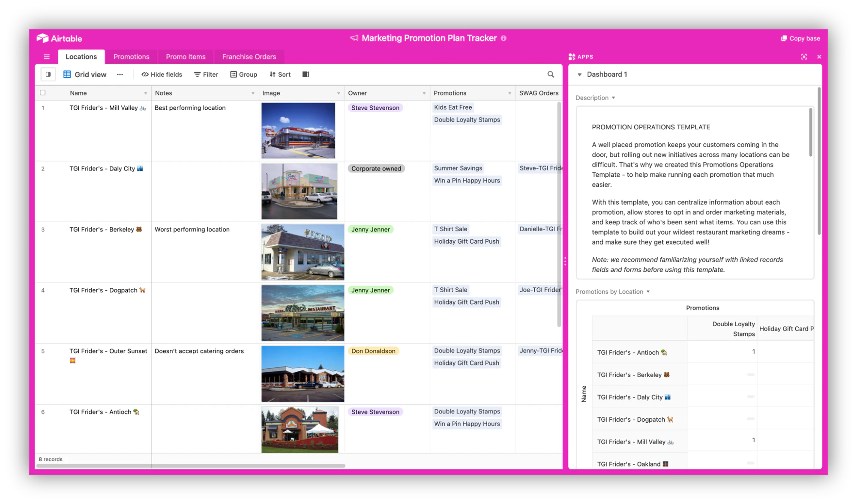Open the Image column dropdown arrow
The height and width of the screenshot is (504, 857).
point(339,93)
